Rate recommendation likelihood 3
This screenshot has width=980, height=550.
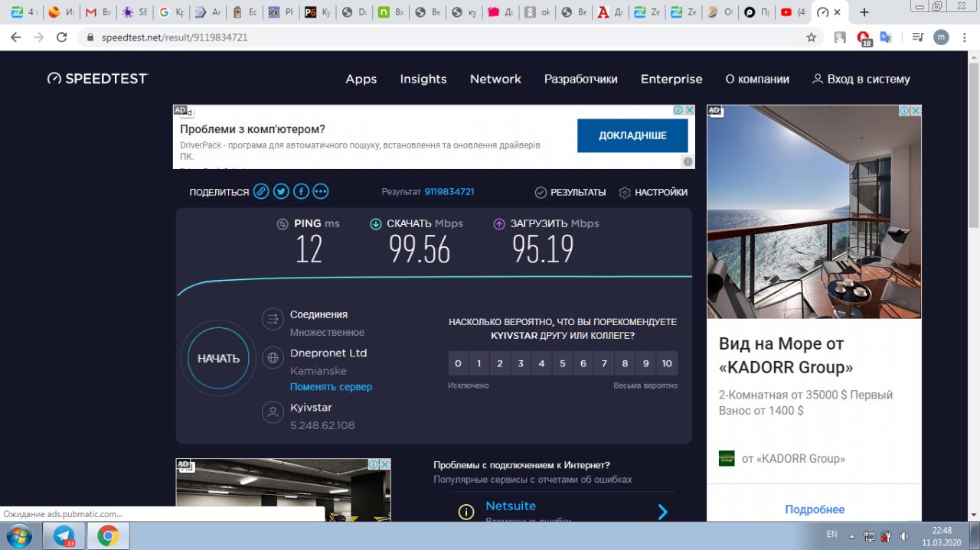pyautogui.click(x=521, y=363)
